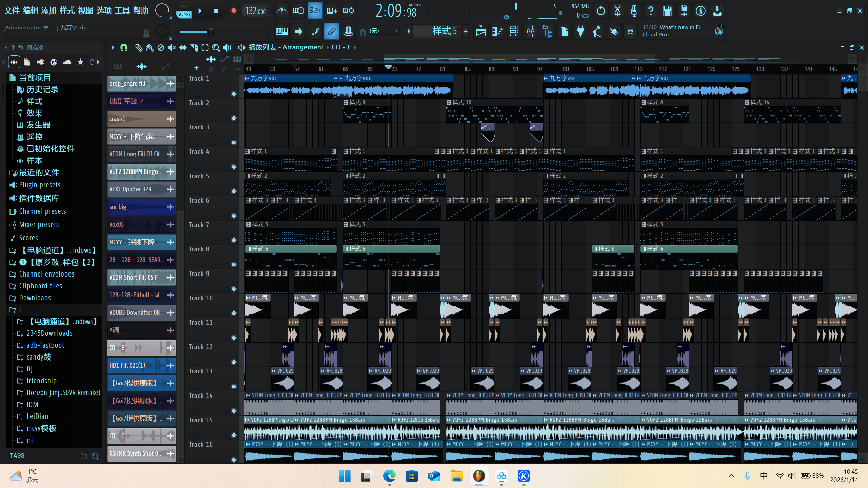Open playlist options menu arrow
The image size is (868, 488).
click(x=113, y=48)
